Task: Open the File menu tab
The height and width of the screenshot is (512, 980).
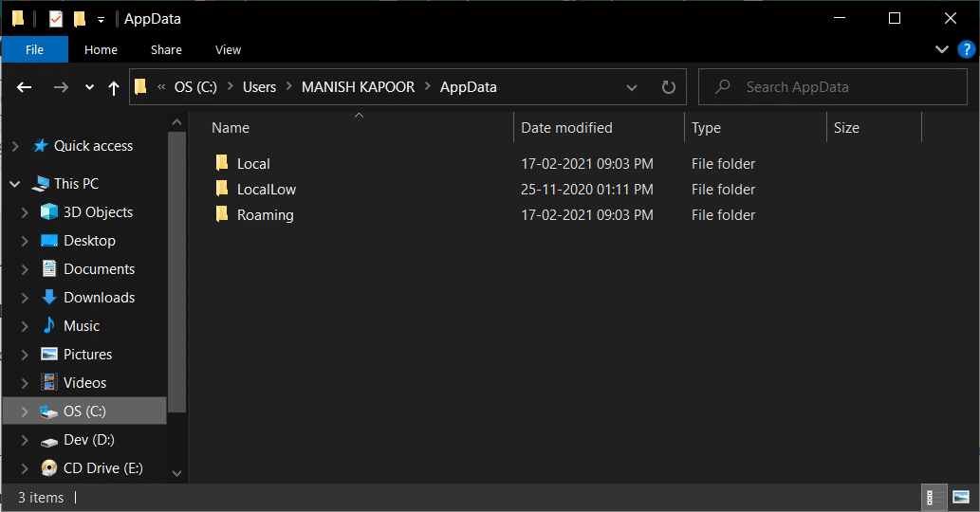Action: point(34,49)
